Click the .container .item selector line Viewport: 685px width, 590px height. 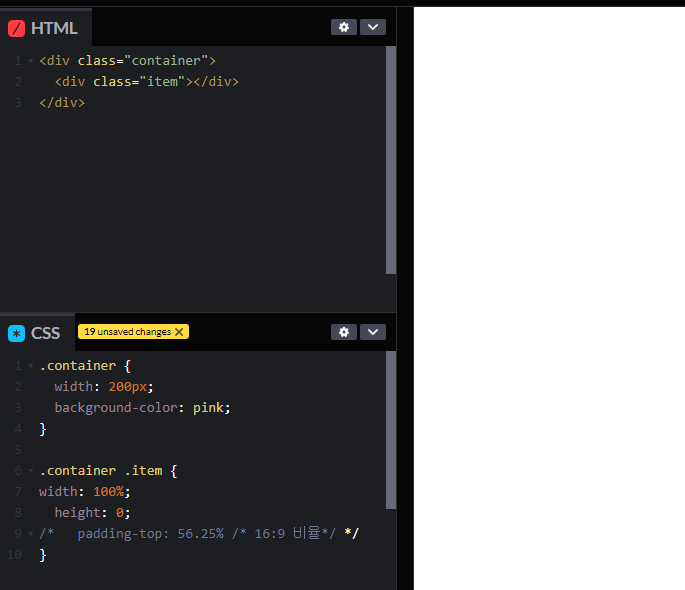tap(108, 470)
